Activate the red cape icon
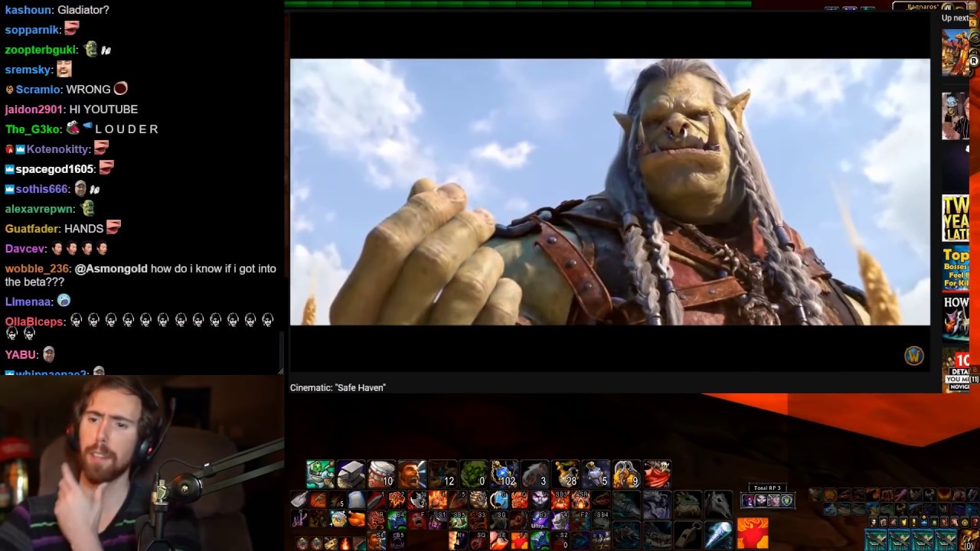This screenshot has width=980, height=551. click(x=657, y=474)
